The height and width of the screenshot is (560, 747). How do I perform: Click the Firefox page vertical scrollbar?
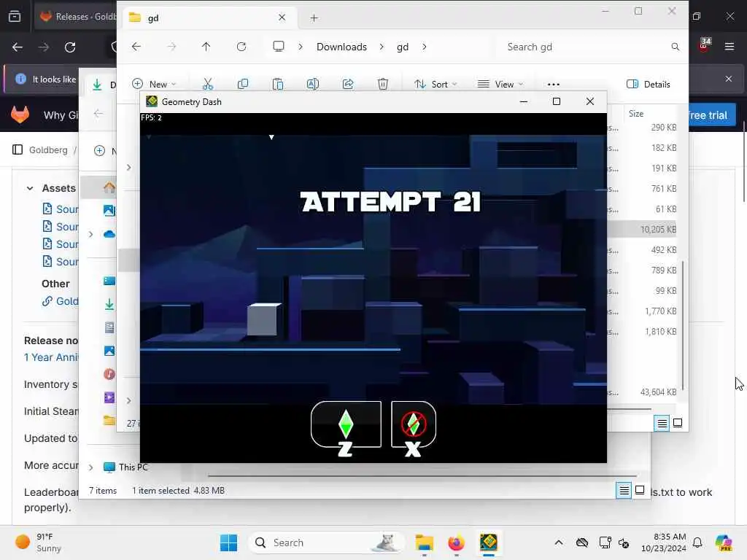click(743, 162)
